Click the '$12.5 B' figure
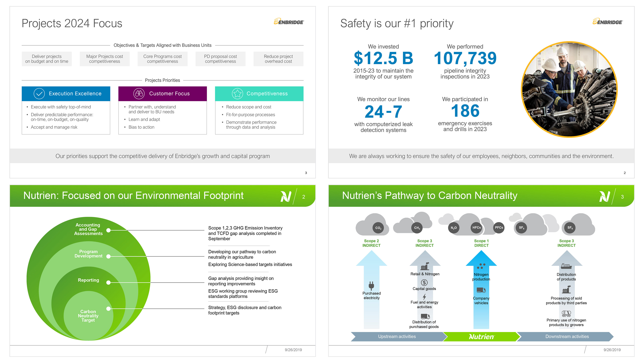 (383, 58)
